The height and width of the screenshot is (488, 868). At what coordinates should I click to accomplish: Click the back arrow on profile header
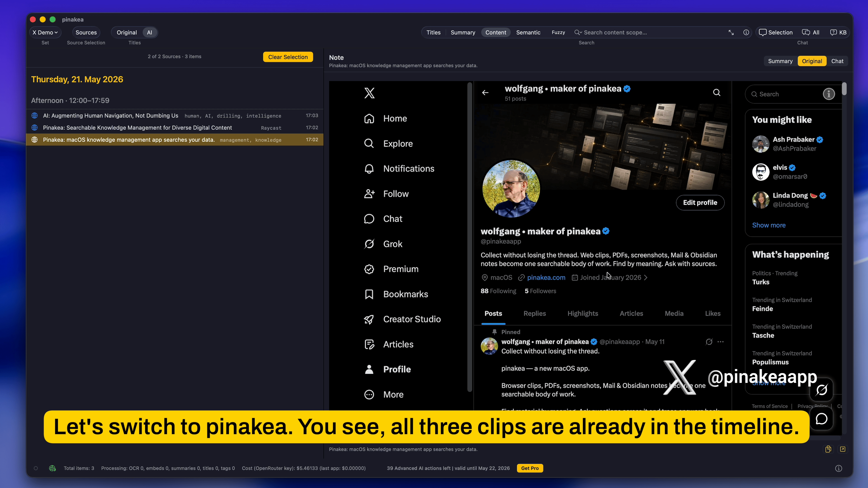click(x=485, y=93)
